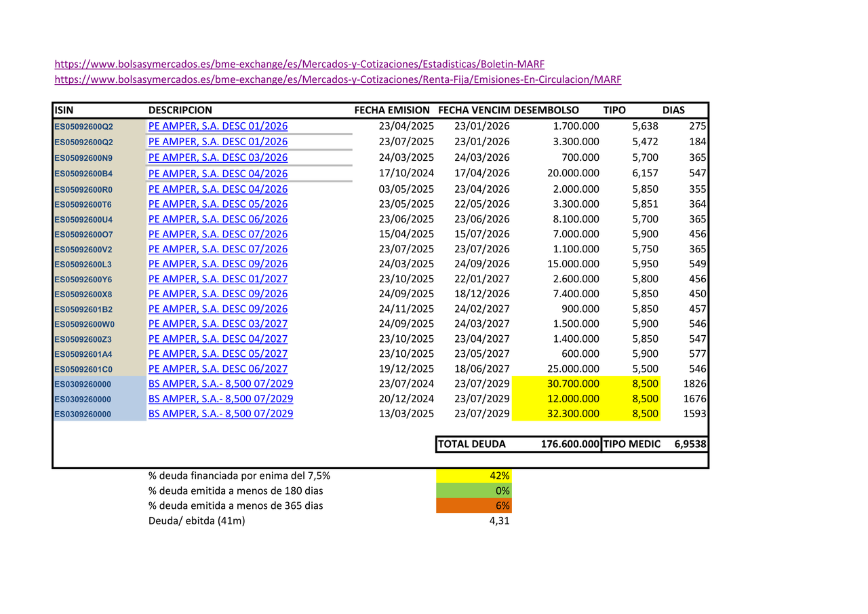Screen dimensions: 868x614
Task: Select the 1676 days value
Action: 696,399
